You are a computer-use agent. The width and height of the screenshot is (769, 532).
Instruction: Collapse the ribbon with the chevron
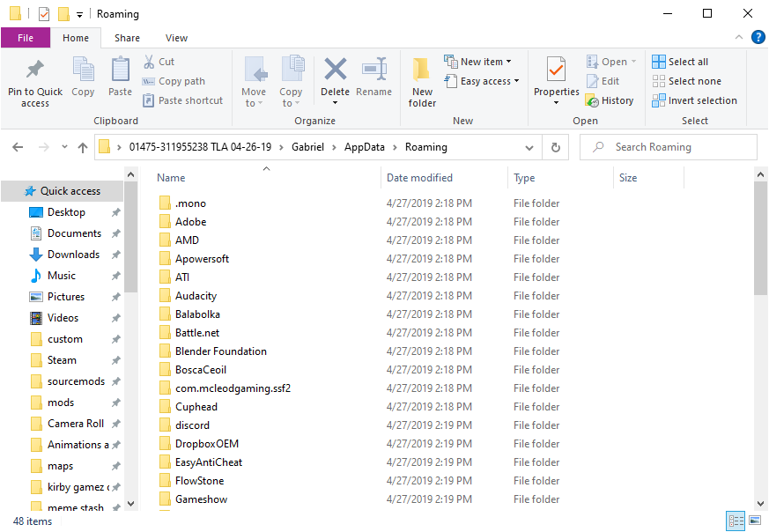pos(738,37)
